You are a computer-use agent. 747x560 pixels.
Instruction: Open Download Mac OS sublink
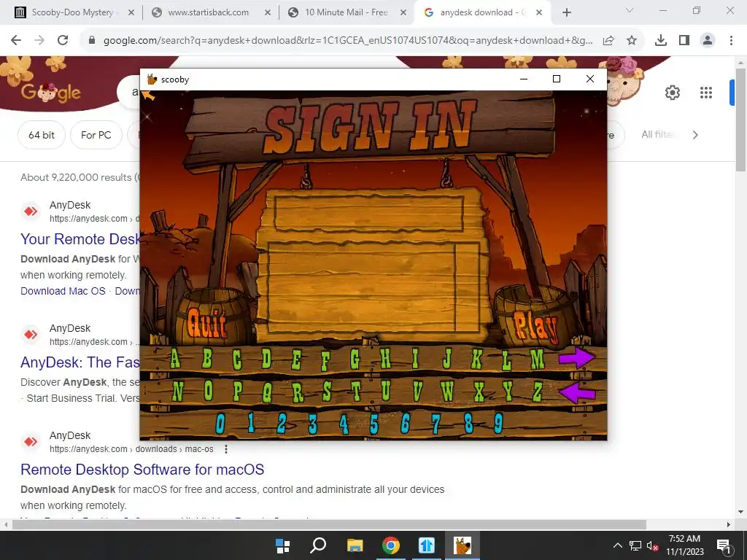pos(63,291)
